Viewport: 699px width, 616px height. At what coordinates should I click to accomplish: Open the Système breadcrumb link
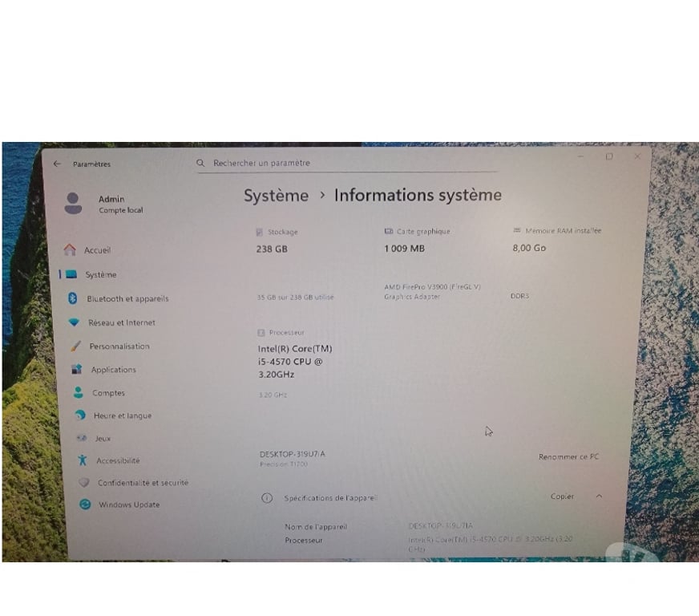point(276,195)
